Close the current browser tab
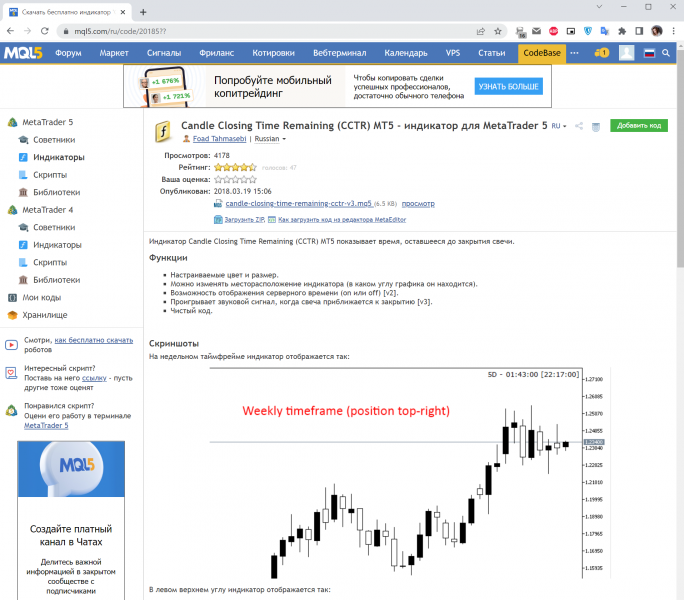Screen dimensions: 684x600 tap(123, 12)
